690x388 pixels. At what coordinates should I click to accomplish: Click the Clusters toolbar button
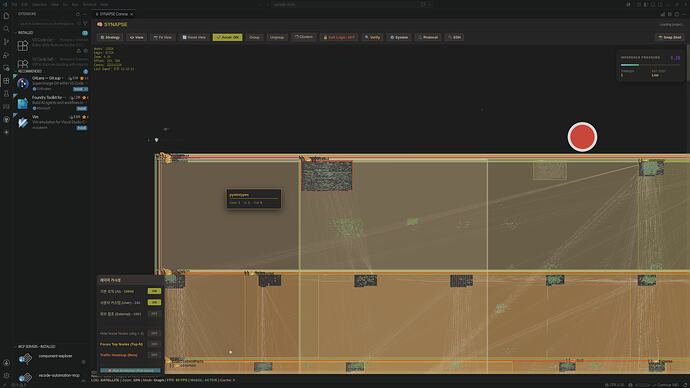tap(304, 37)
